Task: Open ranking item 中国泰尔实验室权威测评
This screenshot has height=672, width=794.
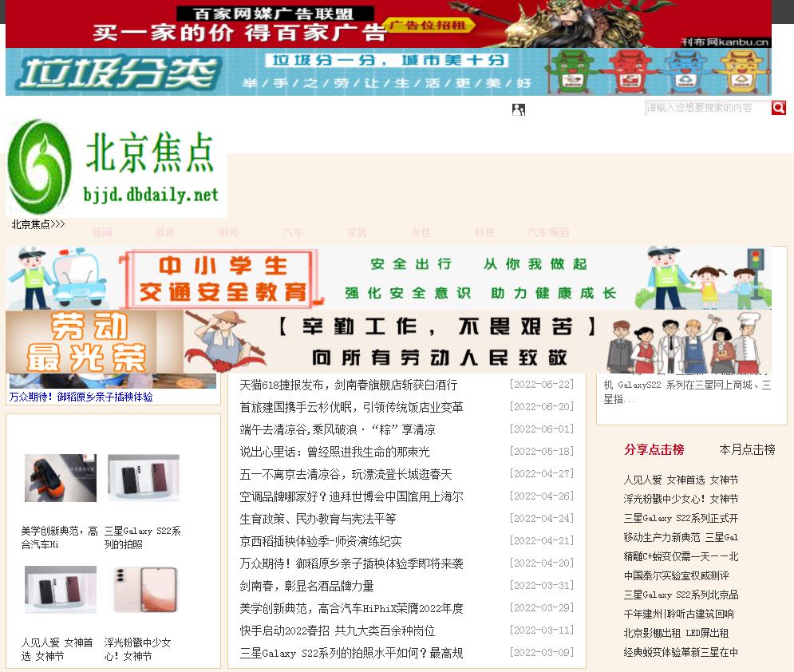Action: pos(676,575)
